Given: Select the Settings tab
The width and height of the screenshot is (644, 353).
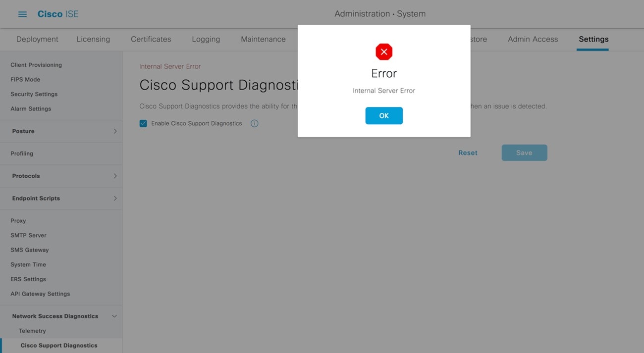Looking at the screenshot, I should coord(593,39).
